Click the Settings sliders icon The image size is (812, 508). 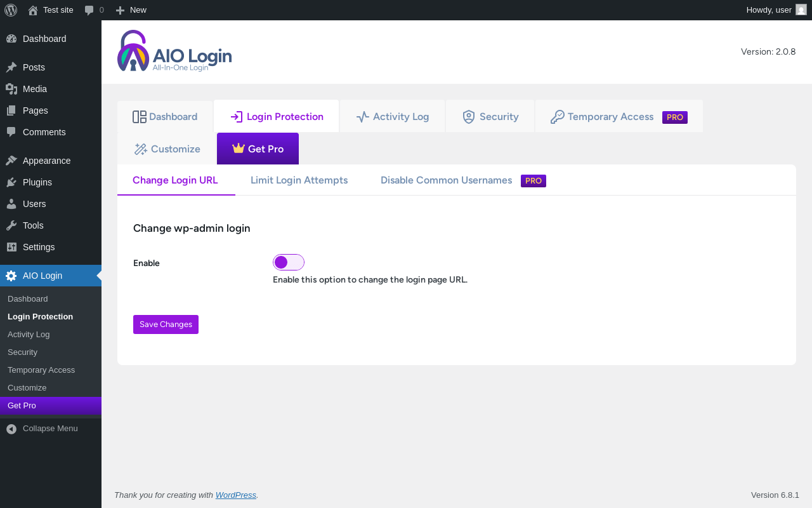11,247
